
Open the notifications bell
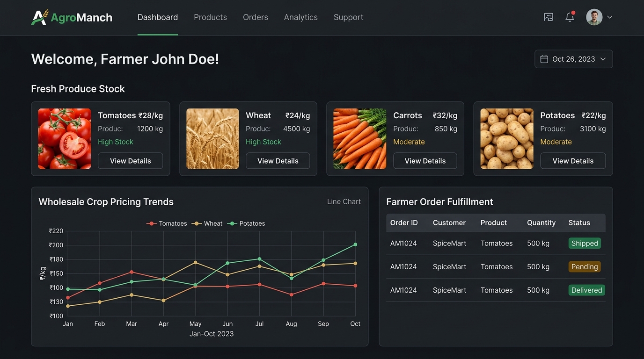570,17
